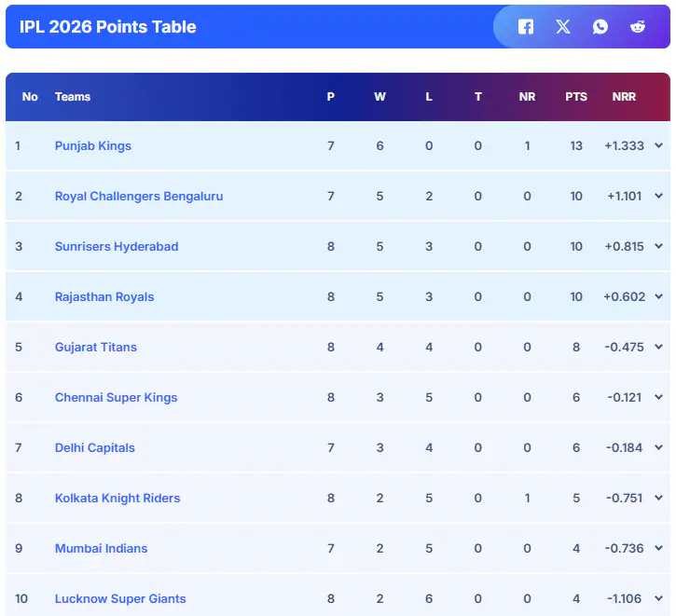Click the Teams column header

pos(73,97)
